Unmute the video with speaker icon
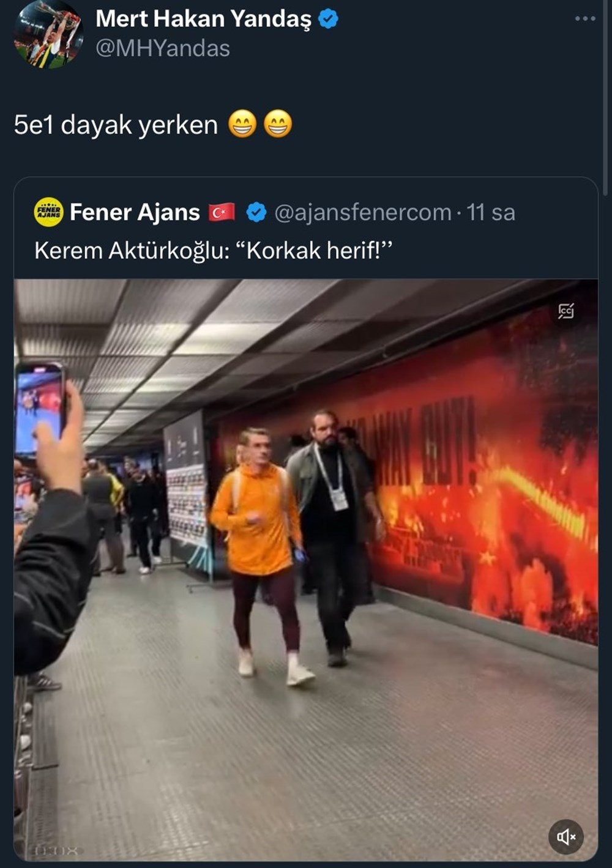612x868 pixels. click(x=565, y=836)
